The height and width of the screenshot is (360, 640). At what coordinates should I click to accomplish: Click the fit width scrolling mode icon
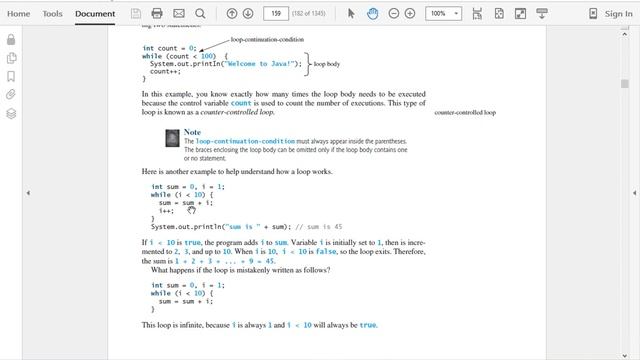(477, 13)
